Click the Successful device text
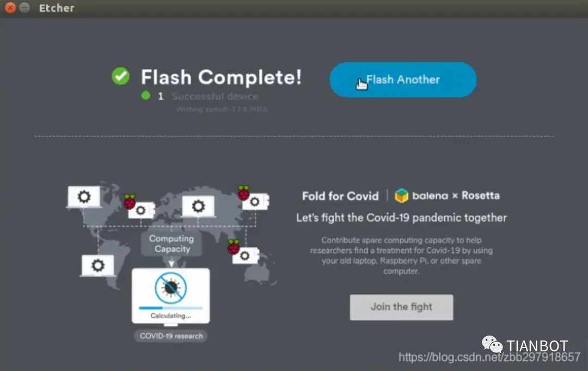This screenshot has width=588, height=371. 215,96
